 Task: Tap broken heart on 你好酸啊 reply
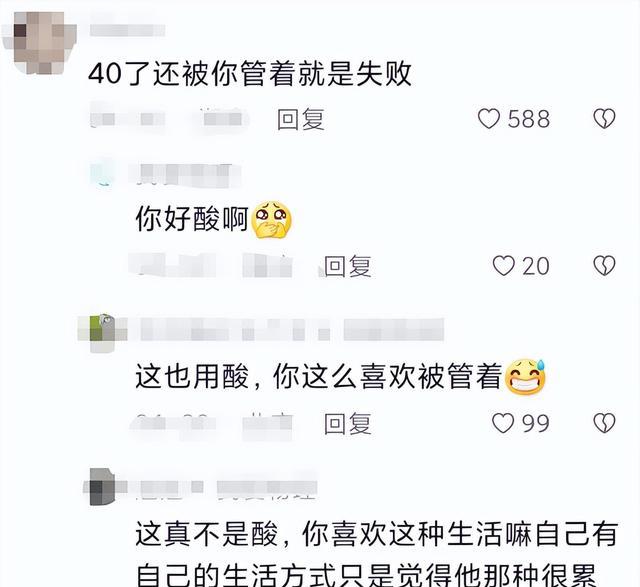coord(604,265)
